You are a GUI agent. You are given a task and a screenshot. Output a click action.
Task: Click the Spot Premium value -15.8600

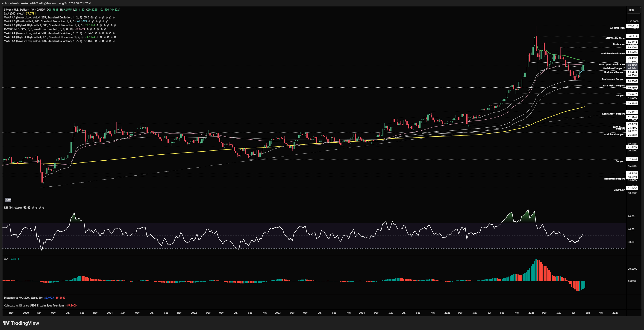tap(71, 305)
